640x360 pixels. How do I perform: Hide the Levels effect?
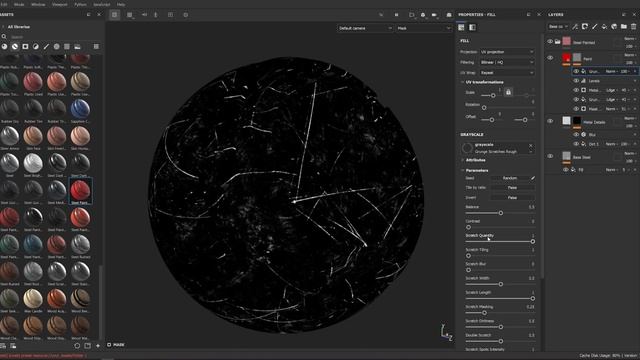click(576, 81)
